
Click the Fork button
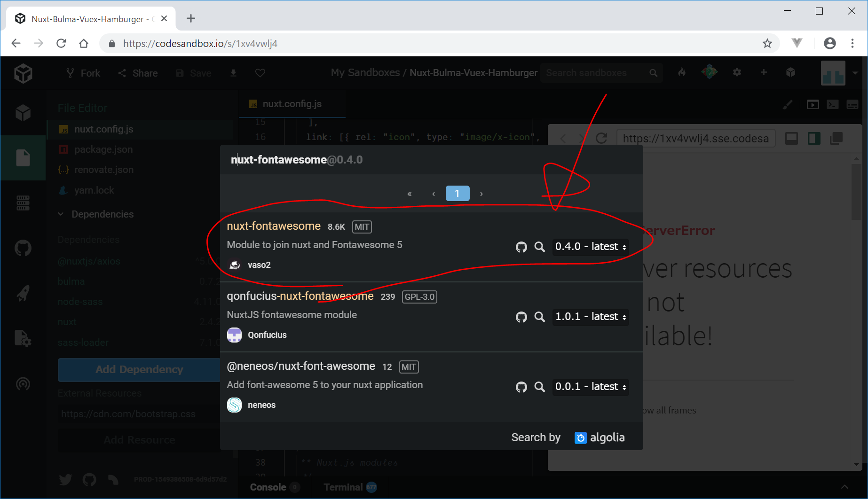[83, 73]
